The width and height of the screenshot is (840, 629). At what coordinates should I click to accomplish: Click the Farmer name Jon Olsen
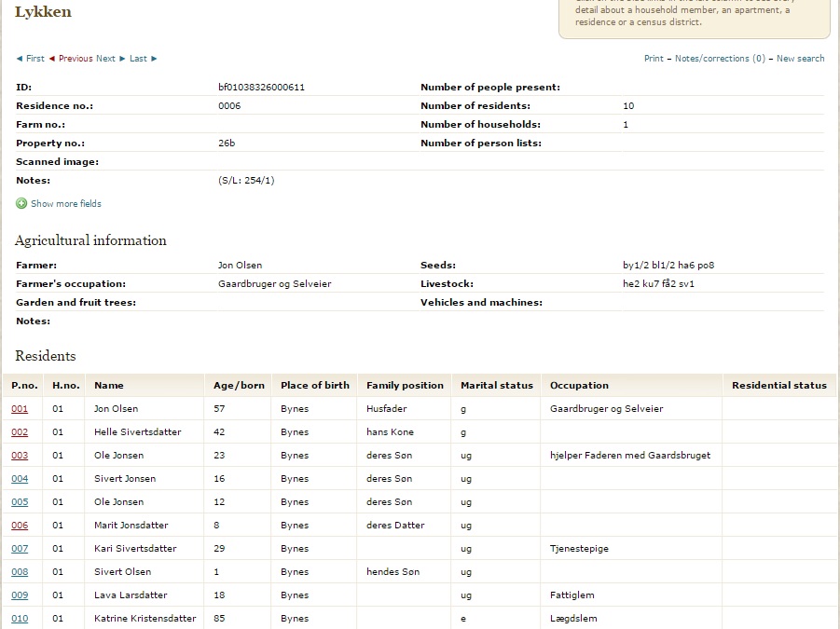(240, 265)
